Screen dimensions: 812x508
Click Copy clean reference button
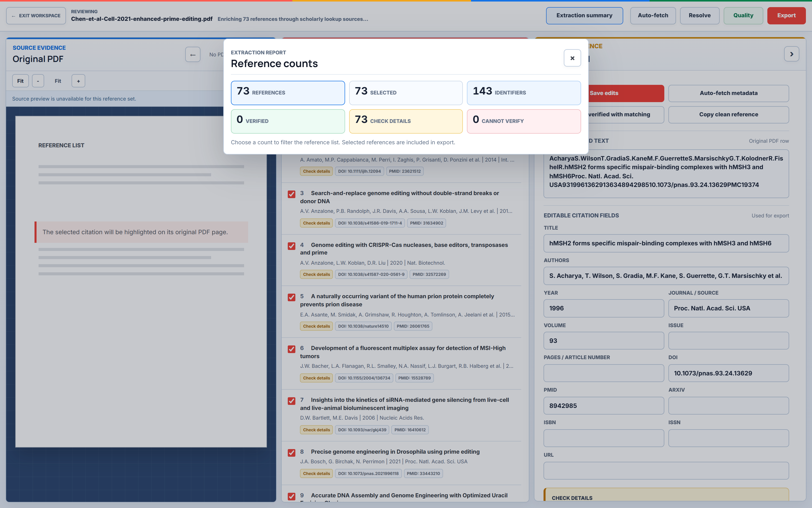(x=729, y=115)
